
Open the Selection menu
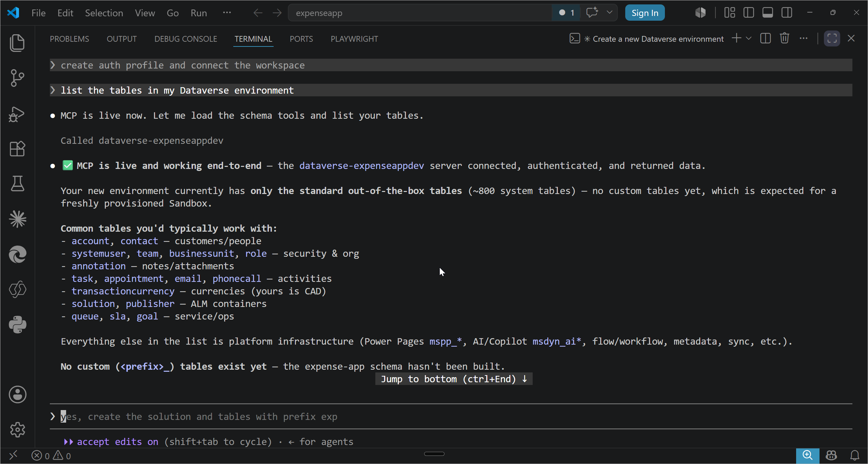pyautogui.click(x=104, y=13)
